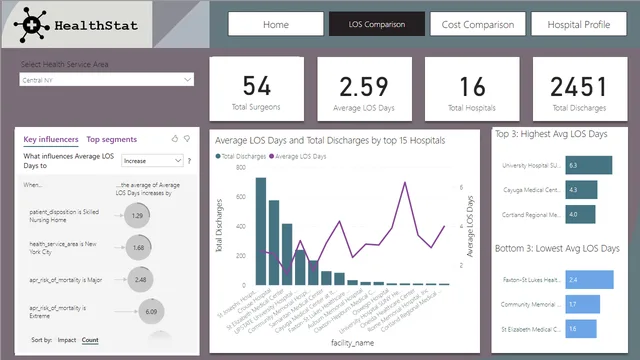The width and height of the screenshot is (640, 360).
Task: Click the question mark help icon
Action: [189, 161]
